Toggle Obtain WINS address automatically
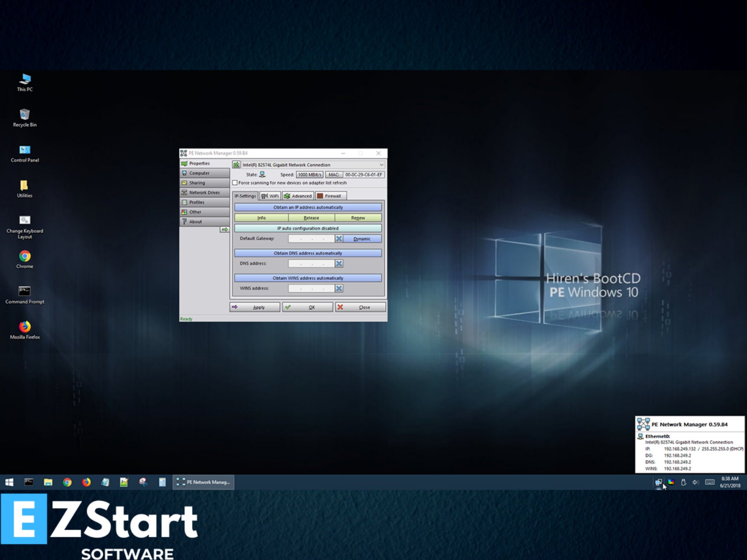 click(307, 278)
